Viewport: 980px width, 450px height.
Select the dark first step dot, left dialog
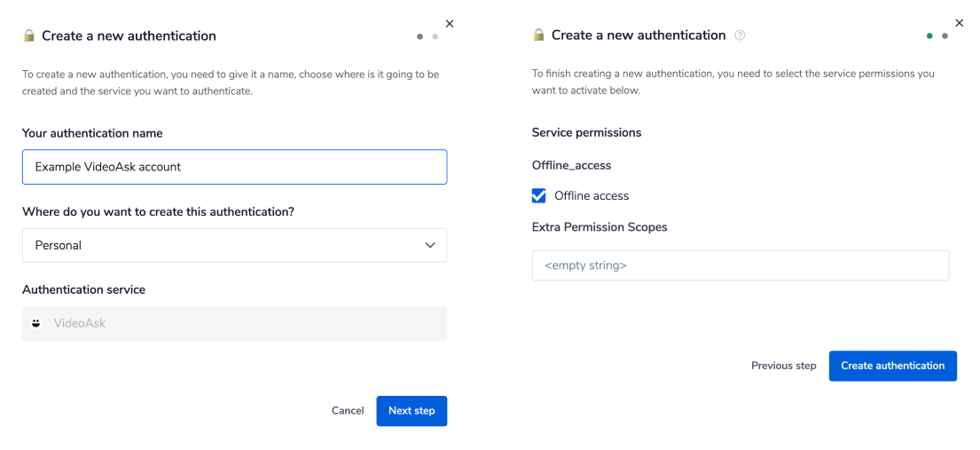click(420, 36)
